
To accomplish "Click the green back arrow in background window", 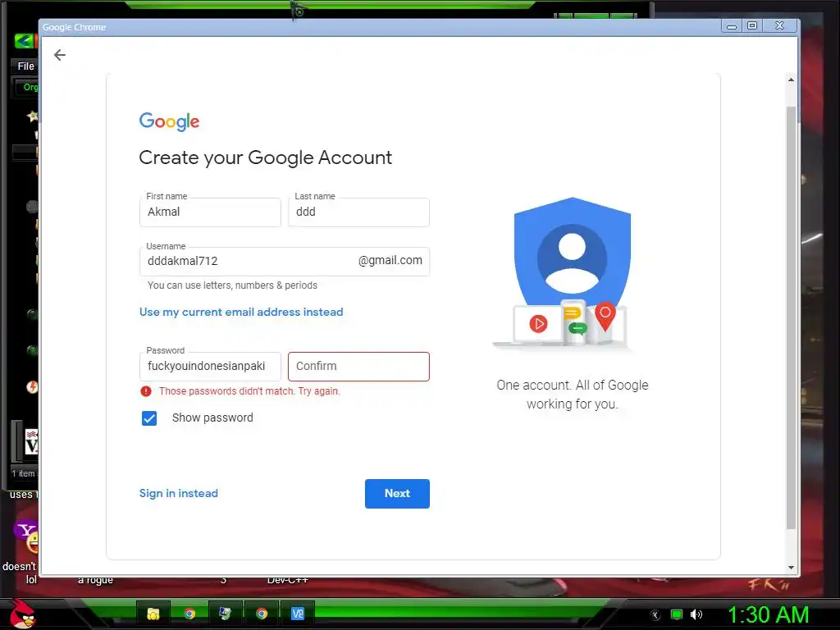I will [x=25, y=40].
